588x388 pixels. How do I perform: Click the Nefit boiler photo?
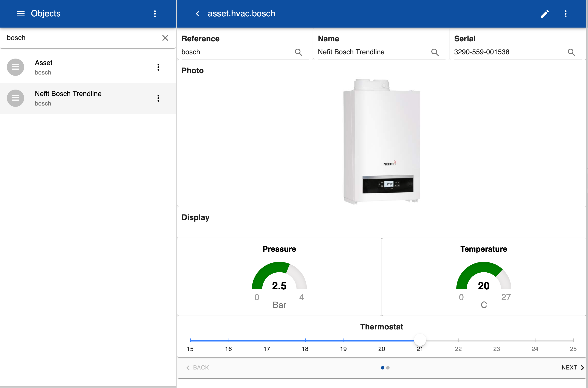coord(382,141)
